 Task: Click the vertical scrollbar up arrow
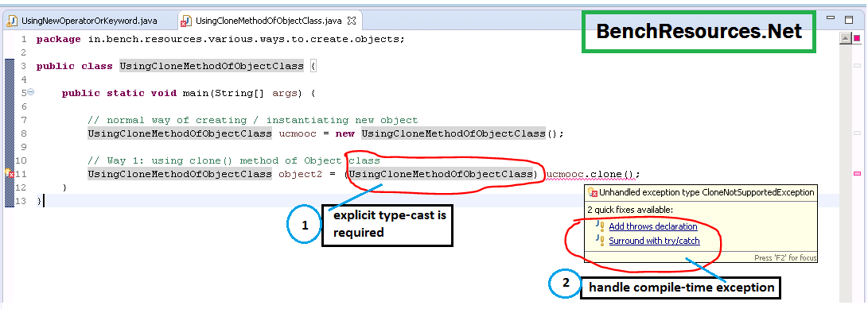tap(845, 39)
